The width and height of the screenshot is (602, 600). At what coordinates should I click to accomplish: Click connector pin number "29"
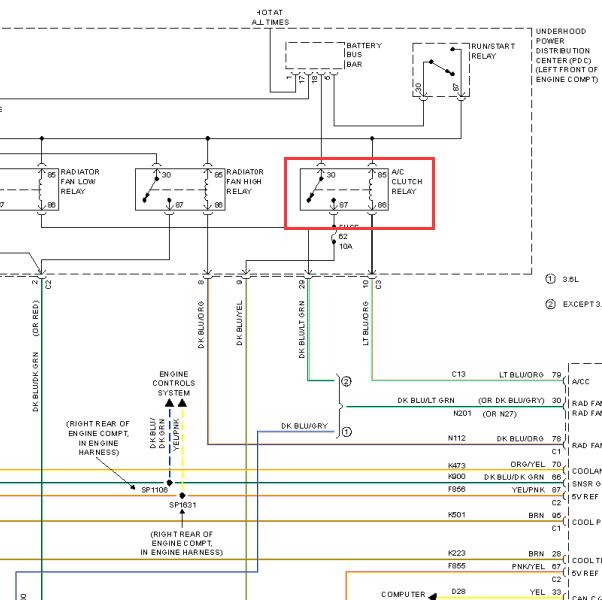pos(301,284)
